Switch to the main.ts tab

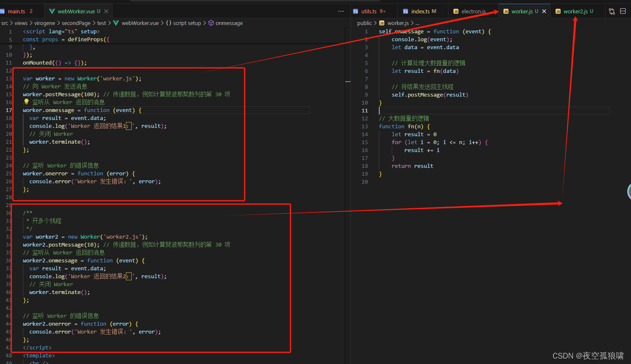pyautogui.click(x=16, y=11)
